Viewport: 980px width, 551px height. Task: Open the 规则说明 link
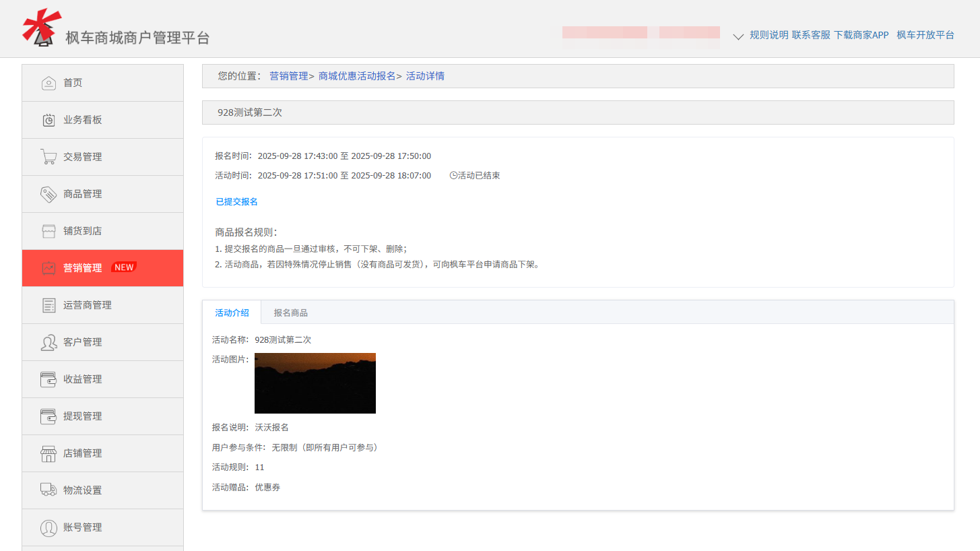[768, 35]
